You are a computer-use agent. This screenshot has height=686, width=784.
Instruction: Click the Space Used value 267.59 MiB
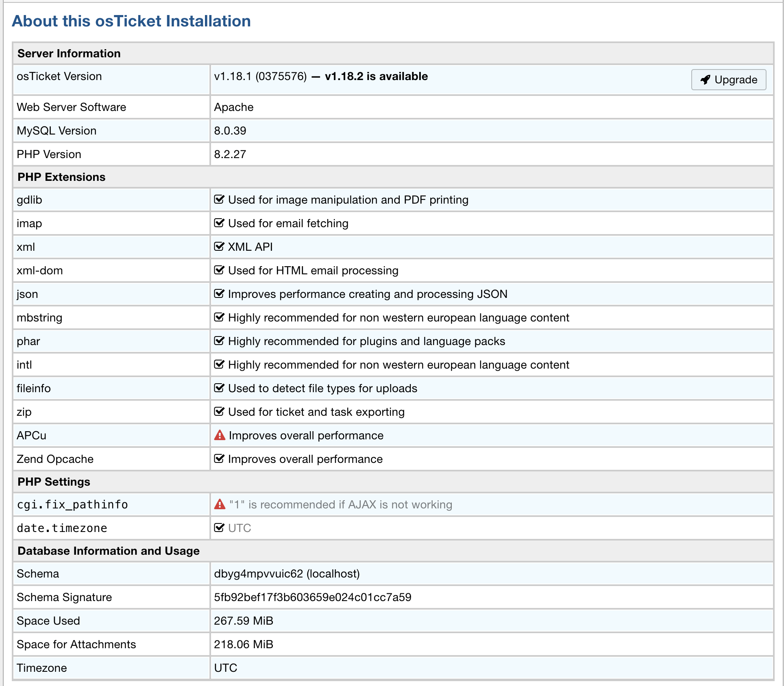tap(244, 621)
